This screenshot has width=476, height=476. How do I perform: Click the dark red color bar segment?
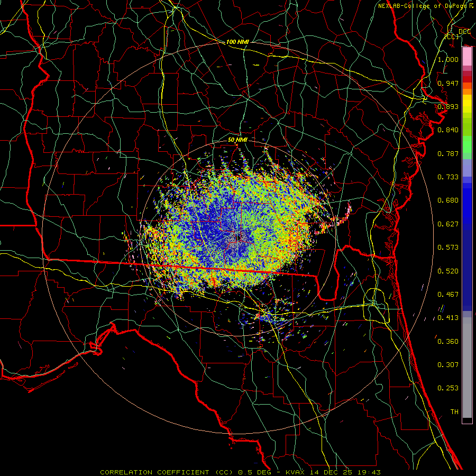point(467,79)
